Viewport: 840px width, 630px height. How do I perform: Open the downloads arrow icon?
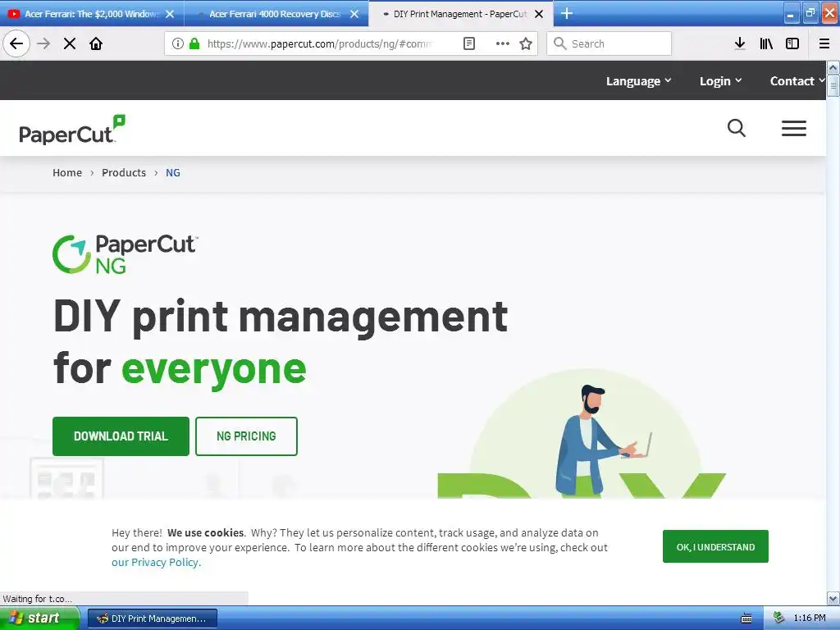point(740,43)
